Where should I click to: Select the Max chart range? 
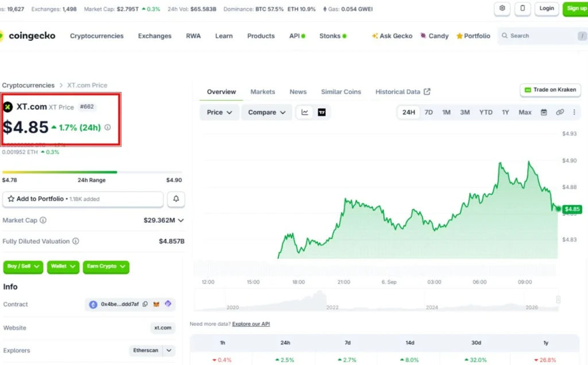(x=525, y=112)
